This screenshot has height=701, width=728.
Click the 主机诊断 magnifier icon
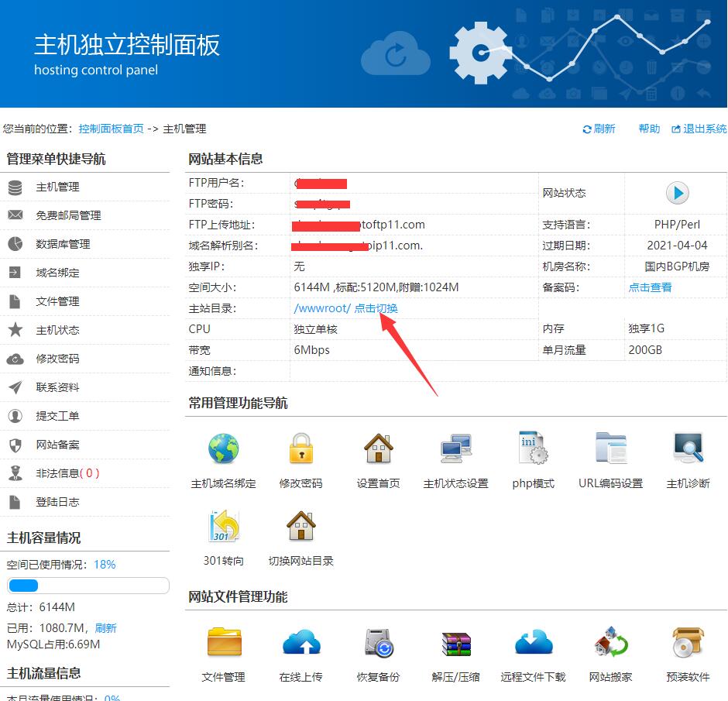688,448
